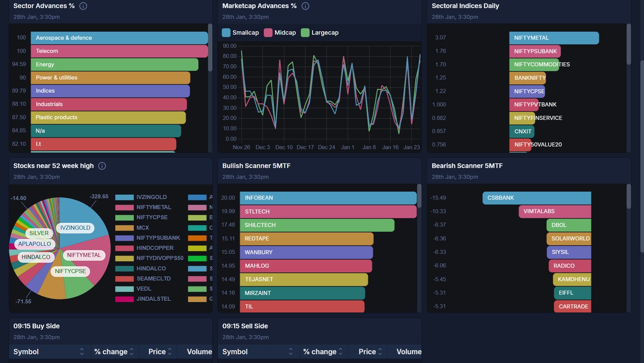The height and width of the screenshot is (363, 644).
Task: Sort the Buy Side table by Symbol
Action: point(50,352)
